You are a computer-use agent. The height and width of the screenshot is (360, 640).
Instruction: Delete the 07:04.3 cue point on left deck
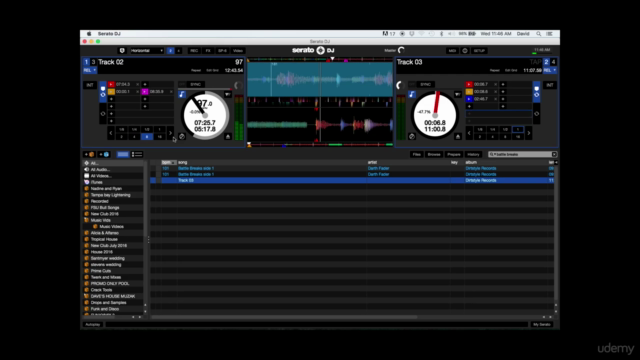point(137,84)
